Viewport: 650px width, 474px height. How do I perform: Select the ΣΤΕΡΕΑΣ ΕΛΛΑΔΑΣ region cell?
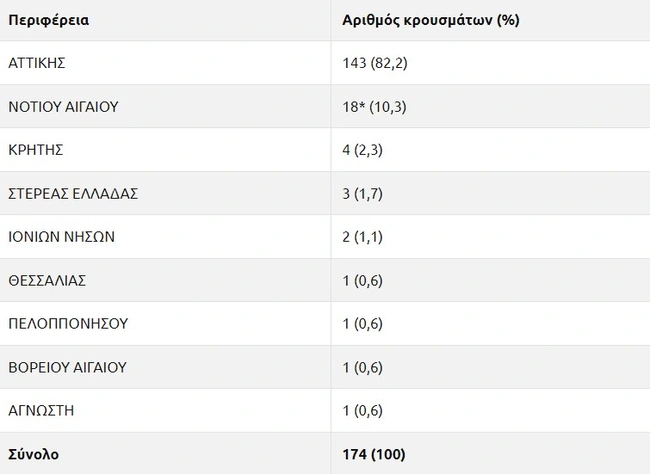[x=72, y=193]
